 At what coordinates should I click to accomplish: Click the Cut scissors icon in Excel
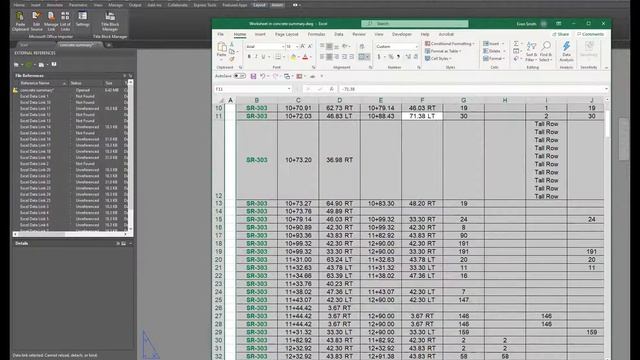232,44
